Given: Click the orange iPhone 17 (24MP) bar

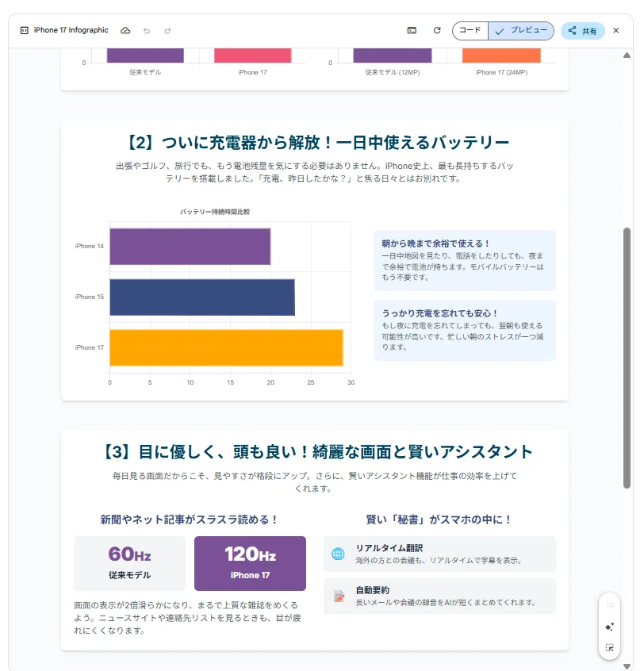Looking at the screenshot, I should click(501, 56).
